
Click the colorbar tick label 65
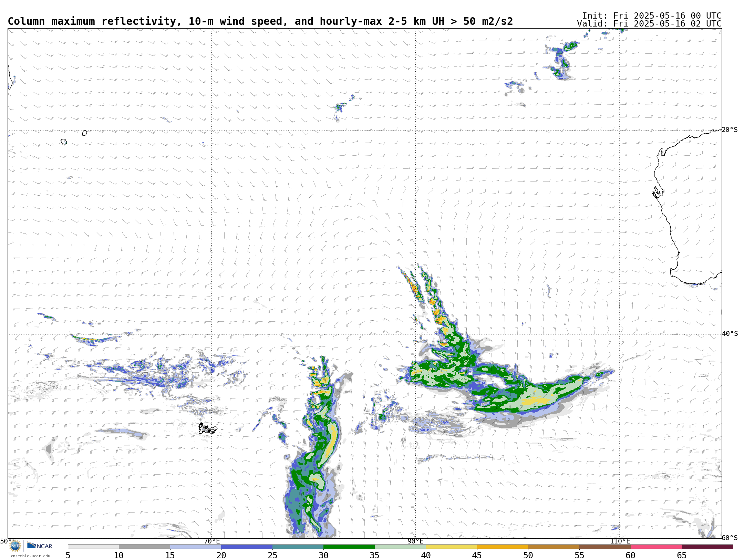(x=682, y=555)
